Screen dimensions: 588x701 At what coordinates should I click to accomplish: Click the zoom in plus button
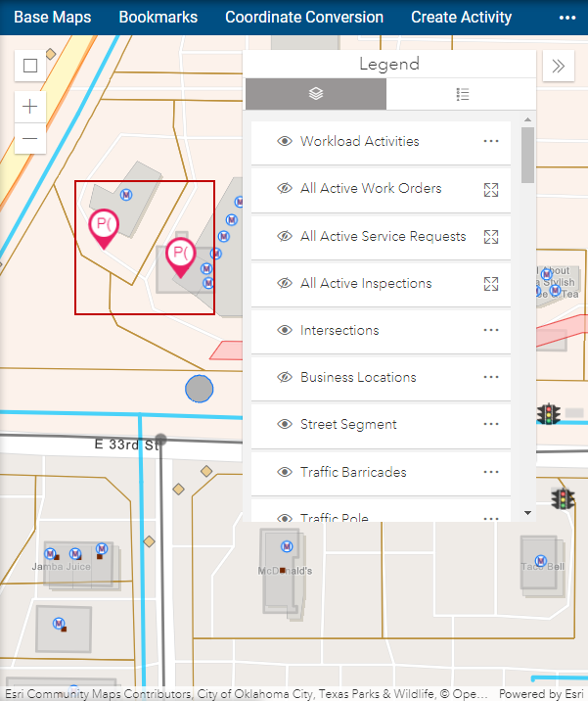30,107
